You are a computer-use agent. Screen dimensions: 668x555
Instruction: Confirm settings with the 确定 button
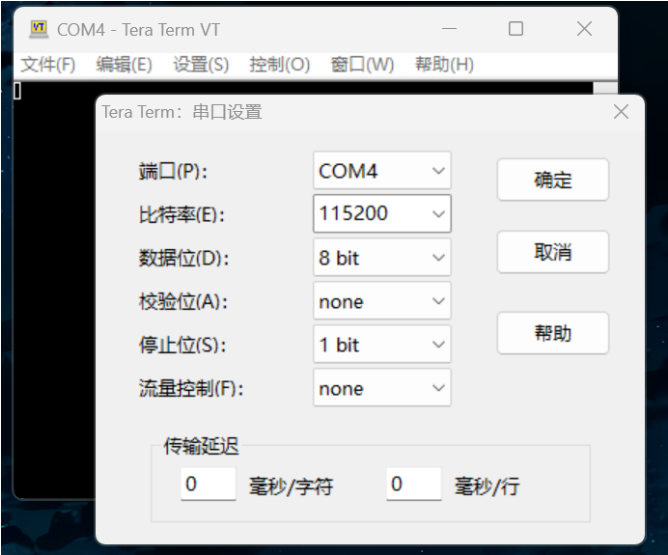[553, 180]
